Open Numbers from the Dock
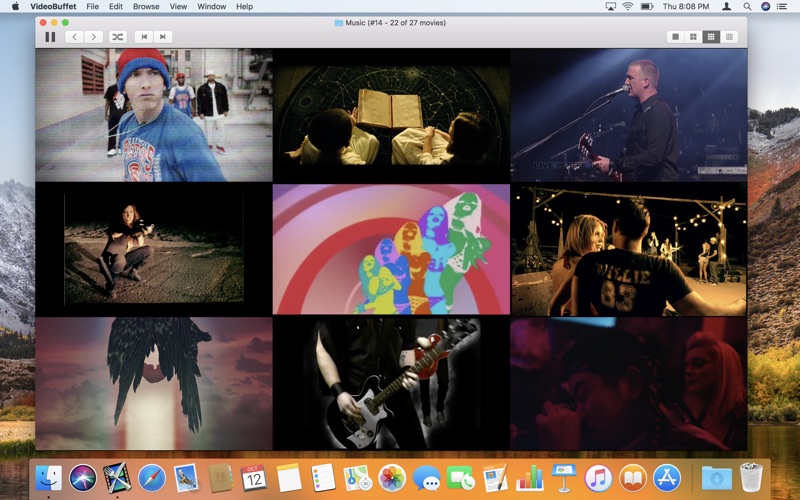Image resolution: width=800 pixels, height=500 pixels. pyautogui.click(x=530, y=478)
